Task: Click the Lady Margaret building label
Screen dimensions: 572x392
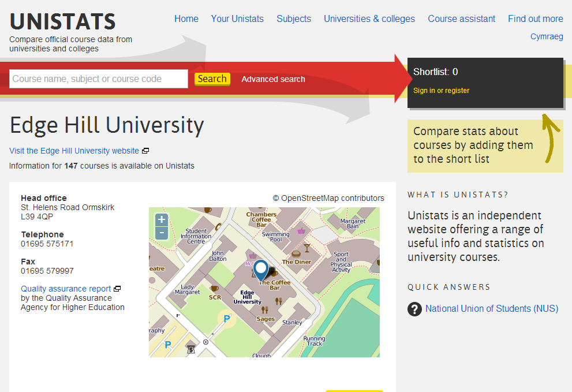Action: pyautogui.click(x=187, y=289)
